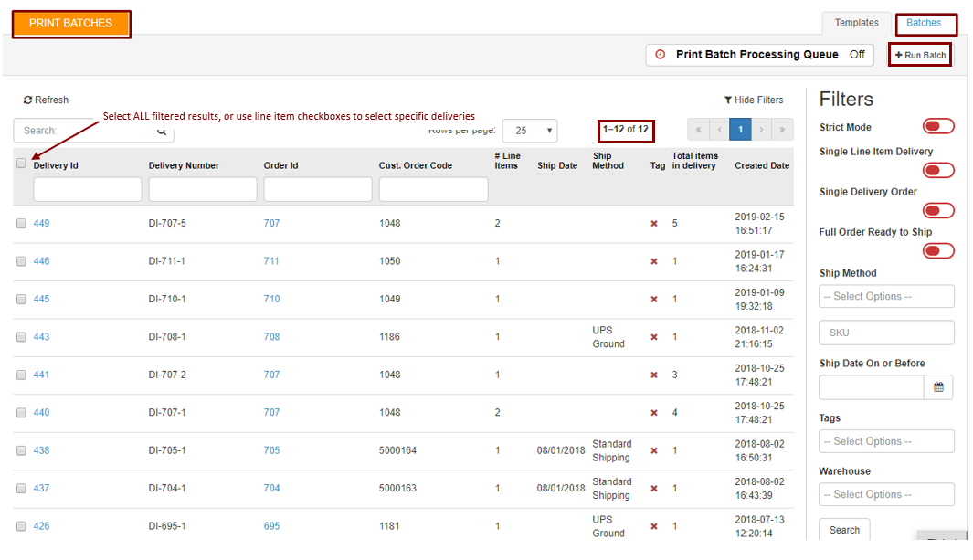Go to next page arrow
This screenshot has width=973, height=560.
761,130
